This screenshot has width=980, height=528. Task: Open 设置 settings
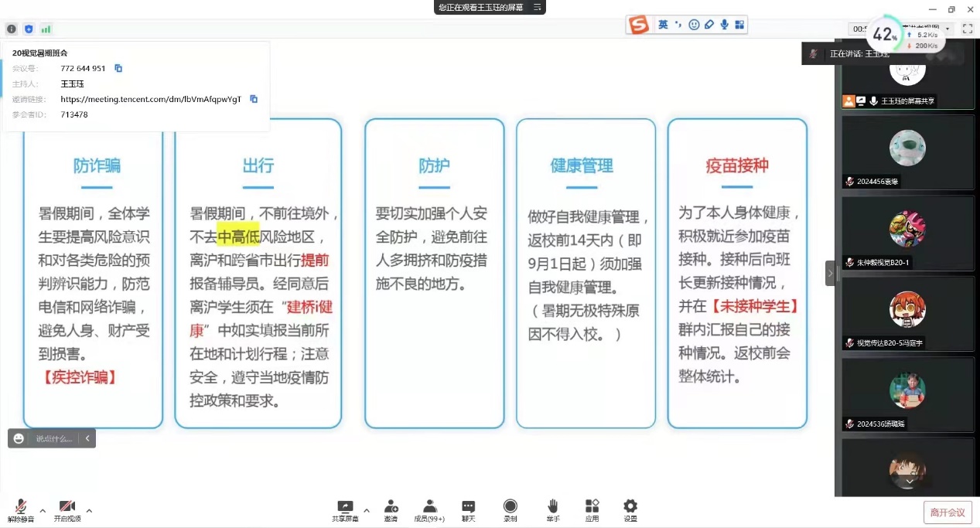(630, 510)
